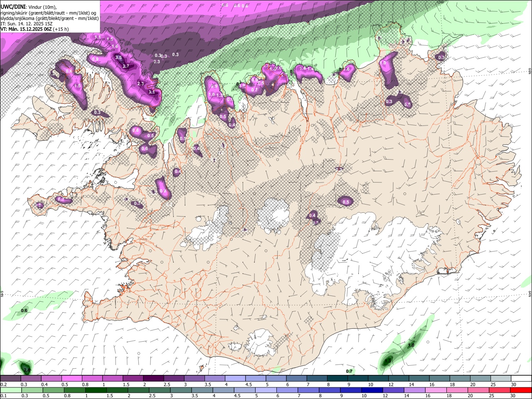Click the 'VT: Mán. 15.12.2025 06Z' valid time
This screenshot has width=532, height=399.
[x=26, y=29]
